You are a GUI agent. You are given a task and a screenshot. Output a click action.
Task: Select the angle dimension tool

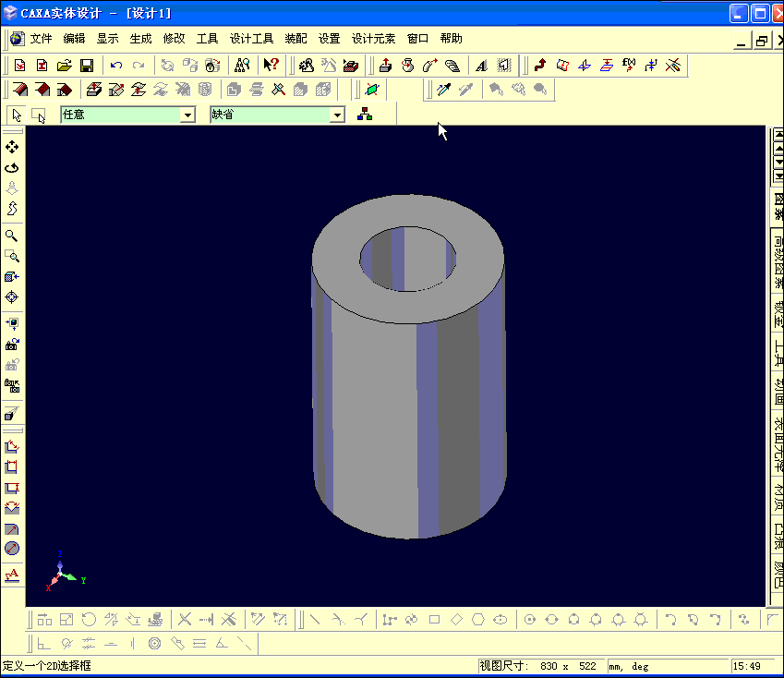12,508
